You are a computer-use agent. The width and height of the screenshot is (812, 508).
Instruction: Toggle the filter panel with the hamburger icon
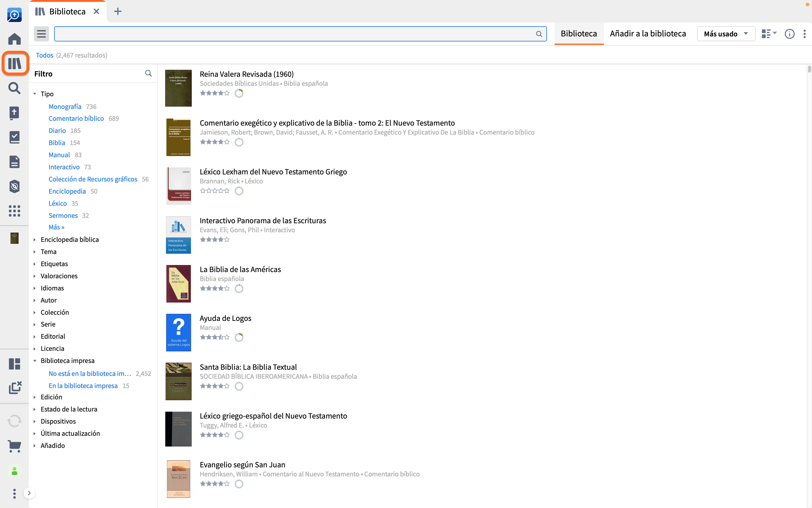click(x=41, y=34)
